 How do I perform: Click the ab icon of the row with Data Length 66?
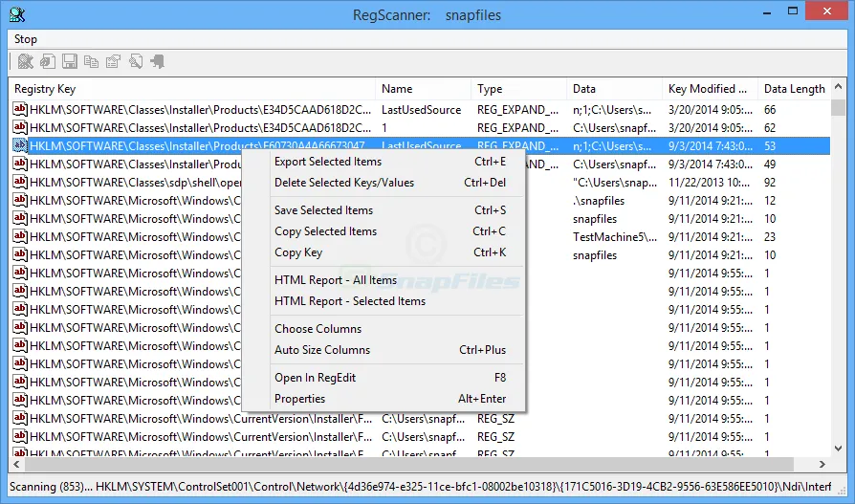[x=20, y=109]
